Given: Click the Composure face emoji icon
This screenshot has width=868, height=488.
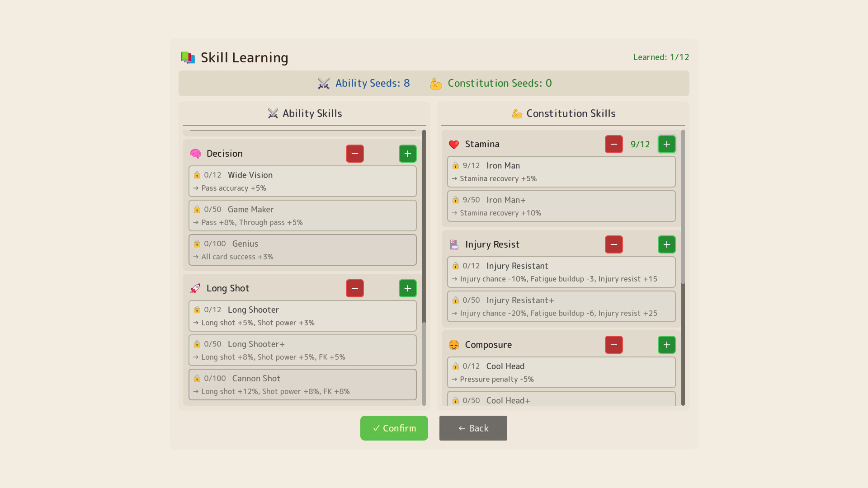Looking at the screenshot, I should (454, 345).
